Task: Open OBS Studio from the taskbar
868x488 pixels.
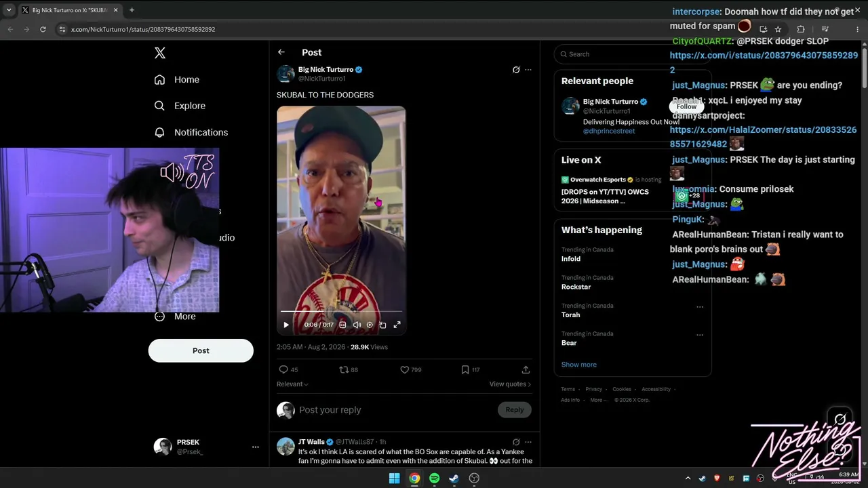Action: (474, 478)
